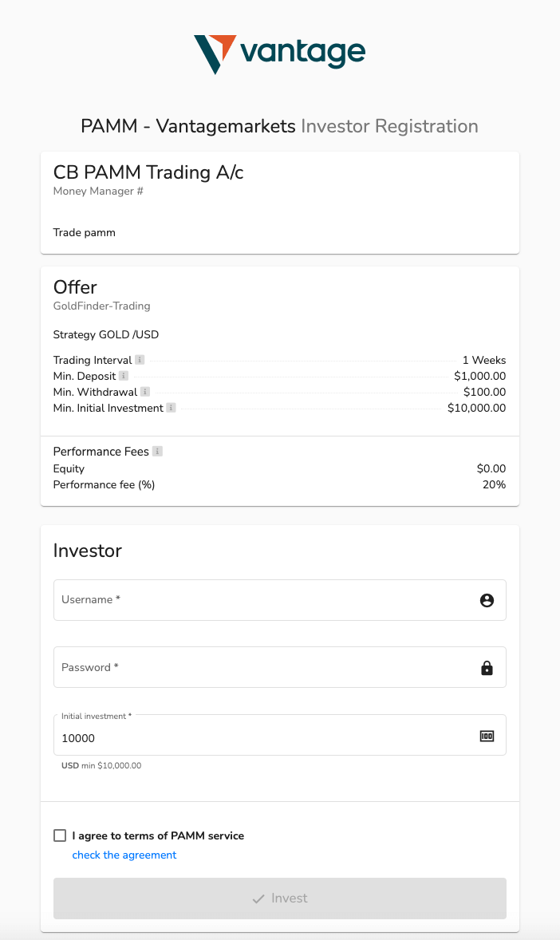Click the Username input field
The width and height of the screenshot is (560, 940).
tap(239, 600)
